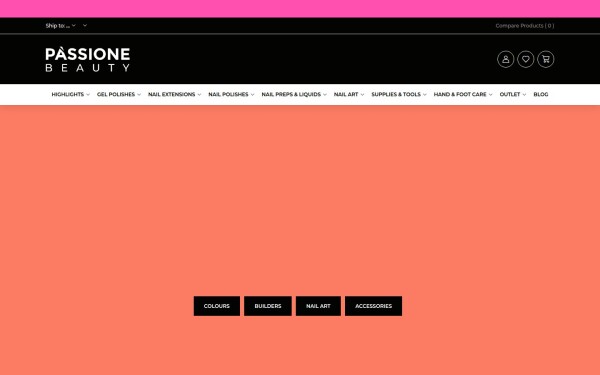This screenshot has width=600, height=375.
Task: Go to the Blog page
Action: pyautogui.click(x=541, y=94)
